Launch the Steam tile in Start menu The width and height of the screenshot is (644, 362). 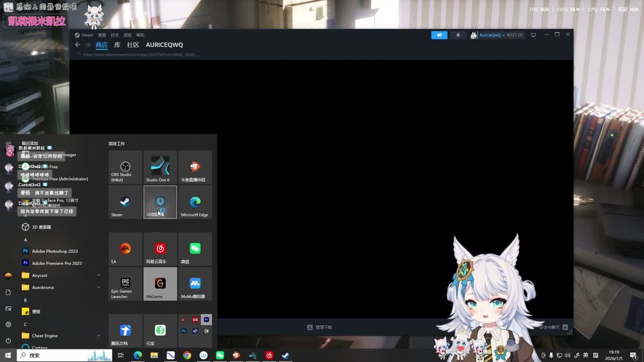click(125, 202)
